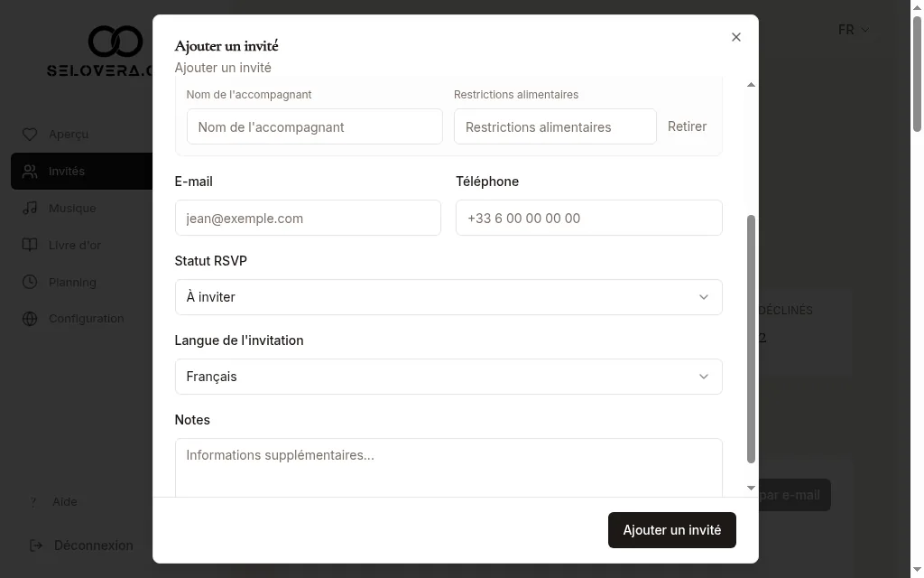
Task: Click the E-mail input field
Action: pos(308,219)
